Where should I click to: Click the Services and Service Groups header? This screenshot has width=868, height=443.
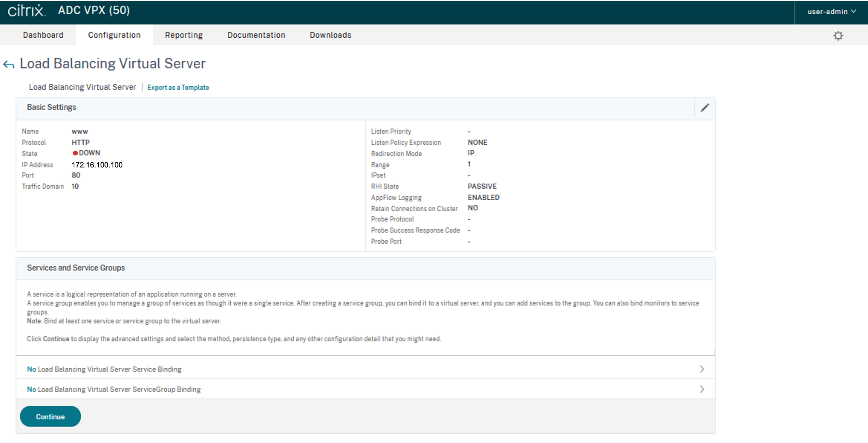[76, 268]
